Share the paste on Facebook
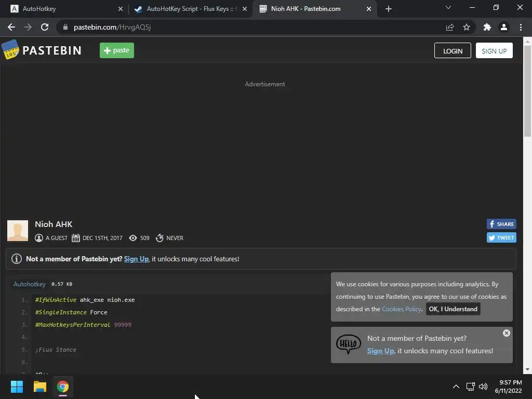Screen dimensions: 532x399 click(501, 224)
